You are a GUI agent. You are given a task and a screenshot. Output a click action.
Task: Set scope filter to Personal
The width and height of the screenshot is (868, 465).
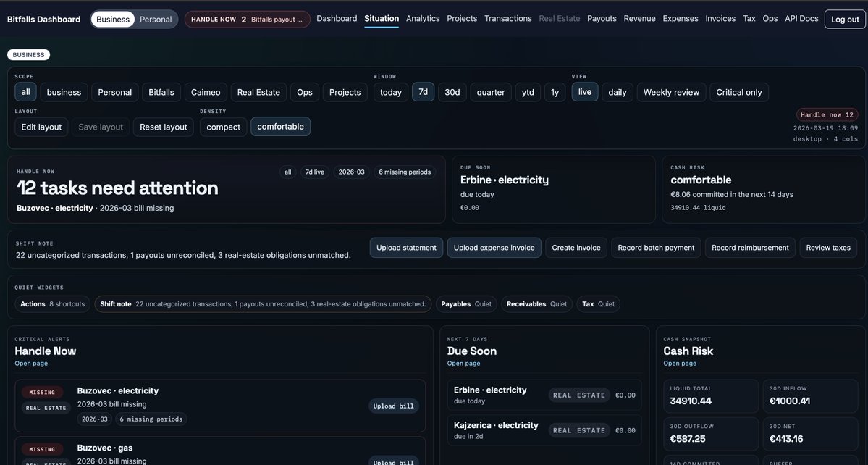[114, 93]
